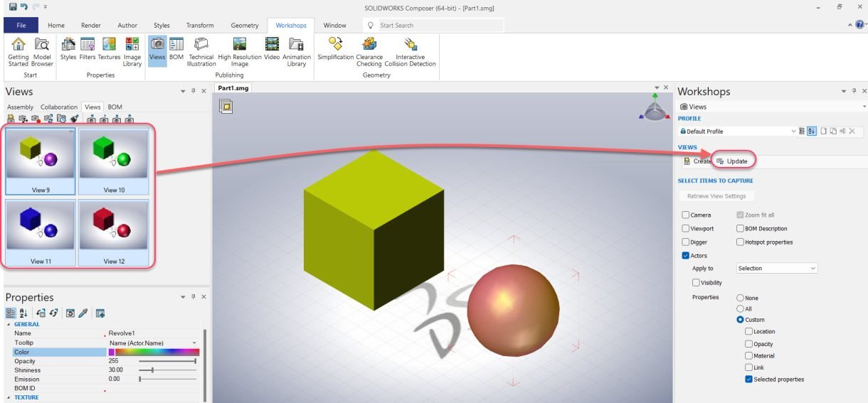The width and height of the screenshot is (868, 403).
Task: Open the Properties pane options arrow
Action: click(184, 297)
